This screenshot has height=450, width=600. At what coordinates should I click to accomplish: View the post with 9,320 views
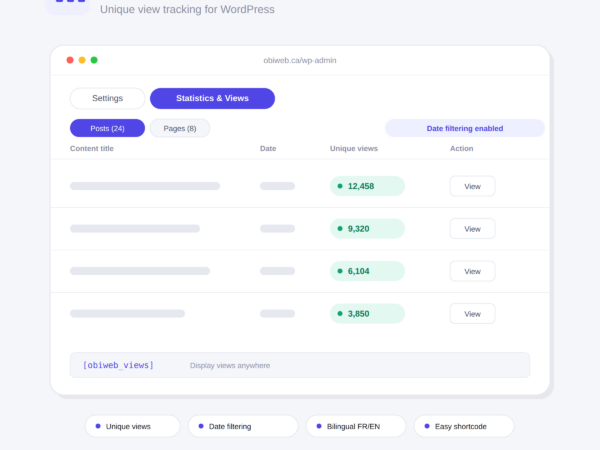473,229
